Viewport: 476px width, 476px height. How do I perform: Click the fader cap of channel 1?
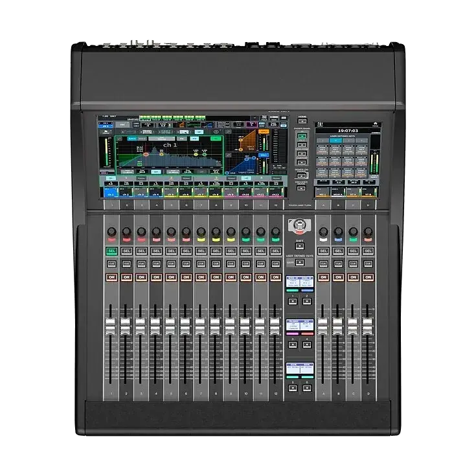click(110, 326)
